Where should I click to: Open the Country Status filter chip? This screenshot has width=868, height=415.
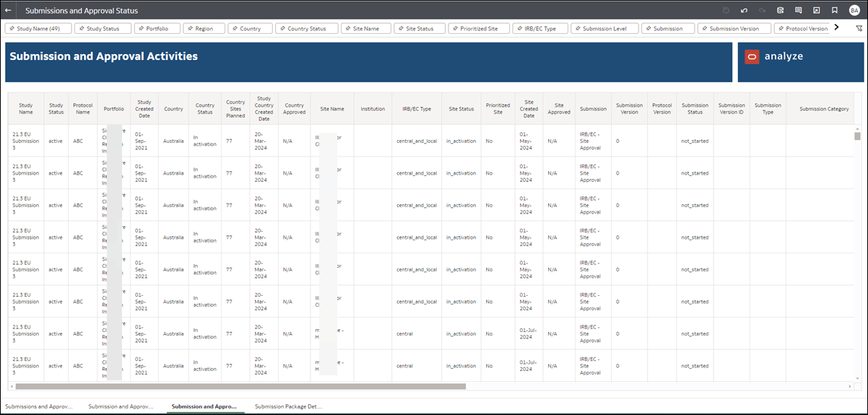tap(306, 29)
